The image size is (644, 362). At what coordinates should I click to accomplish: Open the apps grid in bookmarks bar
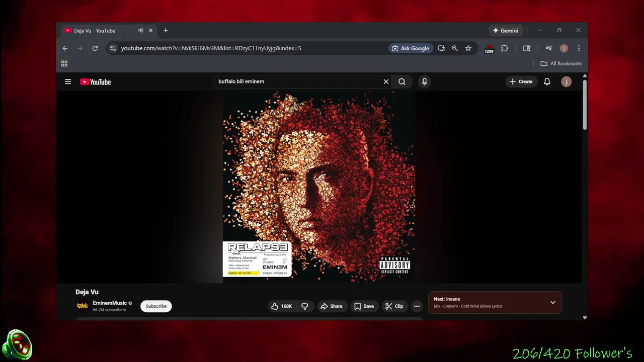(64, 63)
